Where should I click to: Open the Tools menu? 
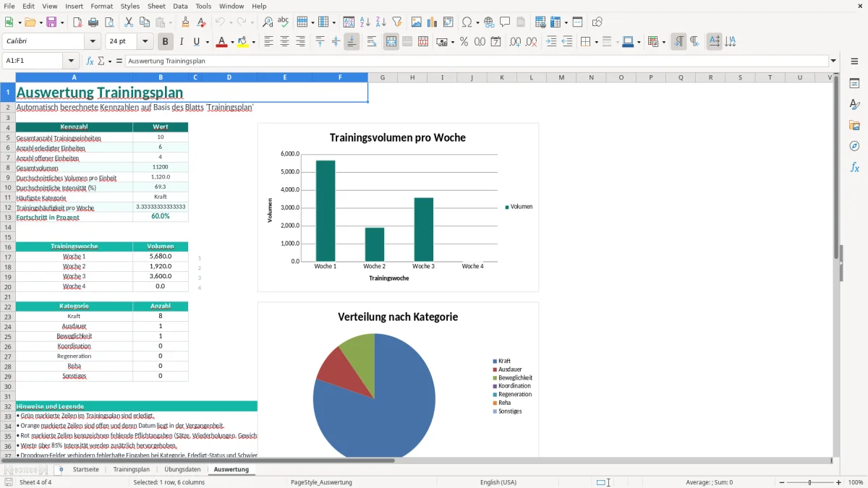click(203, 6)
